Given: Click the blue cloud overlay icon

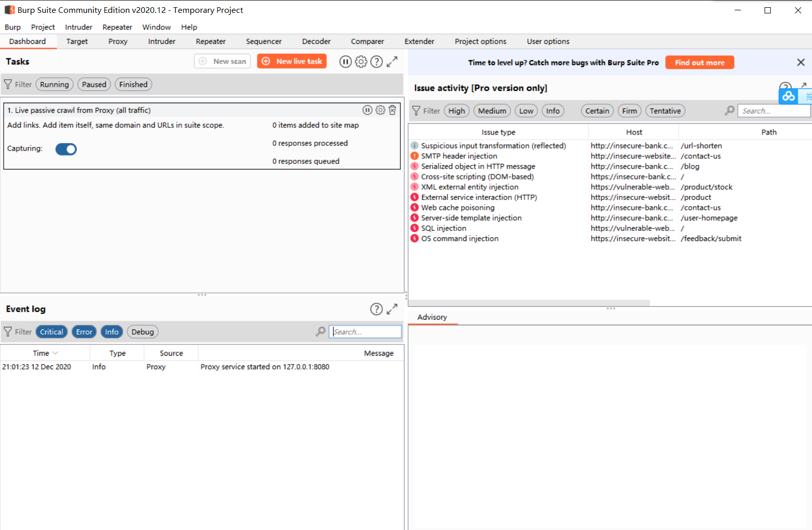Looking at the screenshot, I should tap(788, 96).
